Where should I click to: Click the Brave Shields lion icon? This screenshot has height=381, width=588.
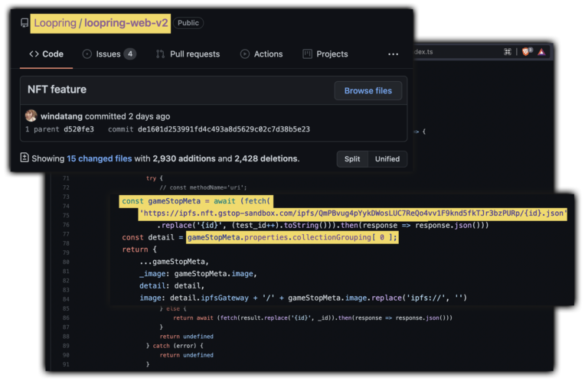[x=525, y=51]
